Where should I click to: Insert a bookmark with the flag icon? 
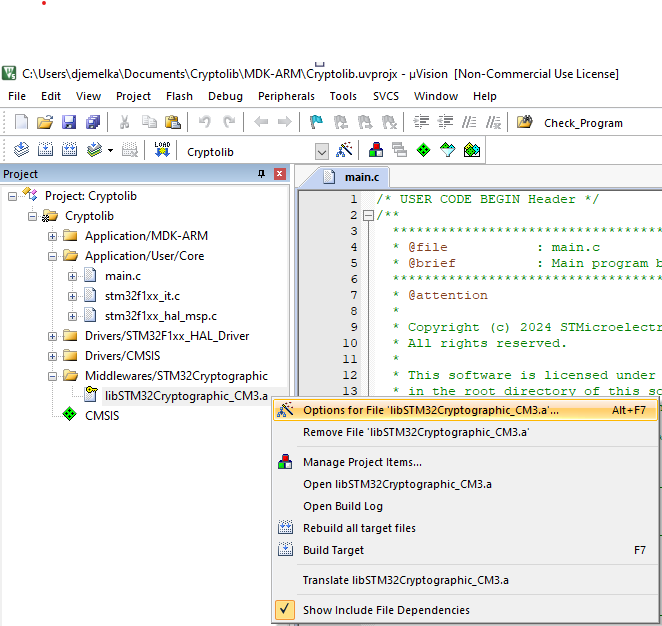(x=316, y=122)
